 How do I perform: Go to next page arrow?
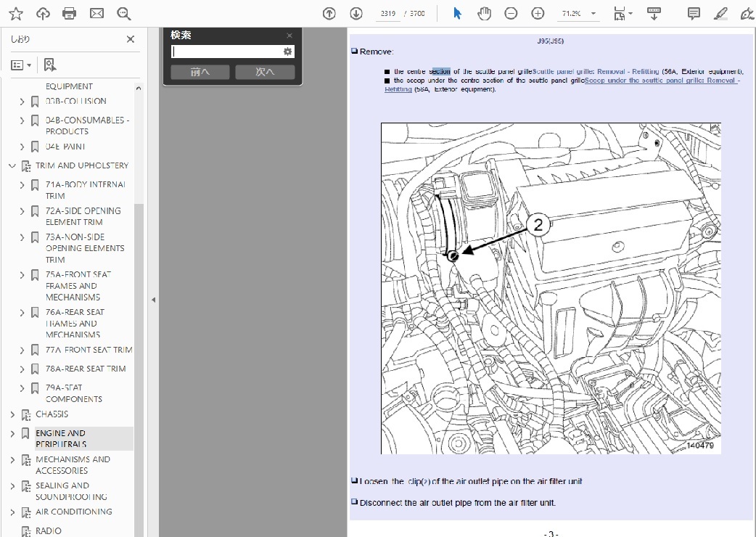point(356,14)
